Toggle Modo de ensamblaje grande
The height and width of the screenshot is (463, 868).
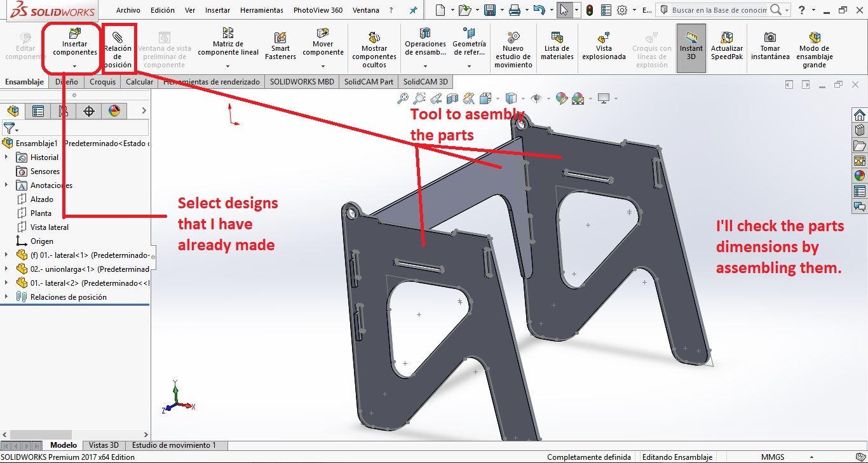coord(814,50)
